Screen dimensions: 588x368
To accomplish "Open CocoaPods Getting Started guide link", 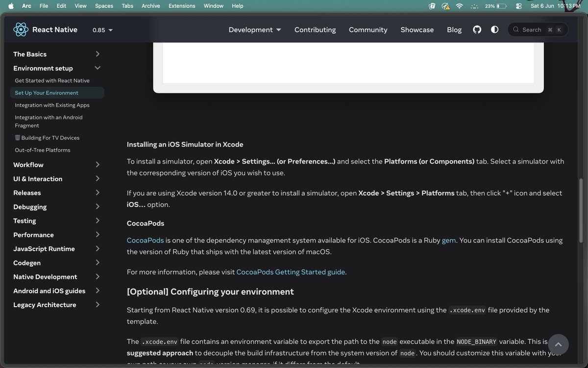I will tap(291, 272).
